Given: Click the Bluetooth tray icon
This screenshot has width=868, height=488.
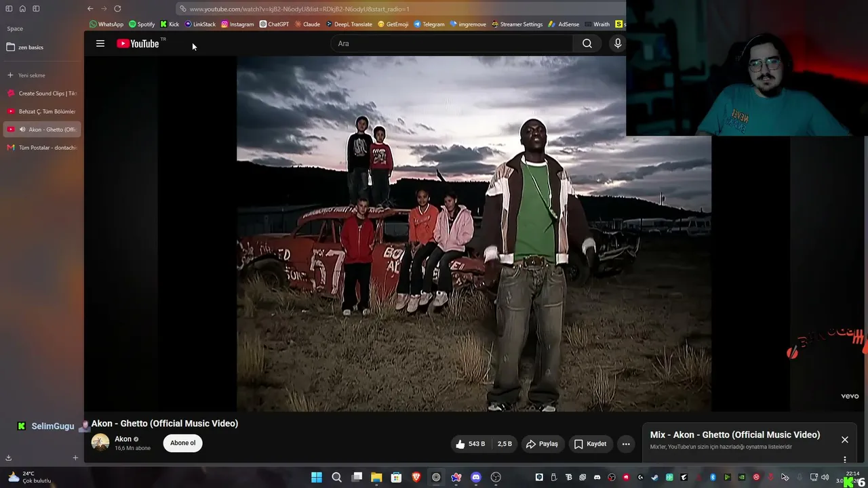Looking at the screenshot, I should pyautogui.click(x=713, y=477).
